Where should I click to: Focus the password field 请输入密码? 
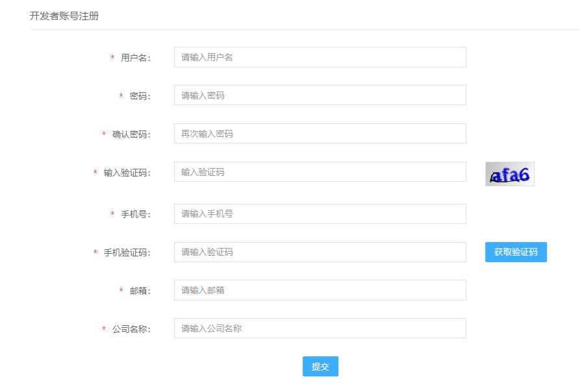coord(320,95)
